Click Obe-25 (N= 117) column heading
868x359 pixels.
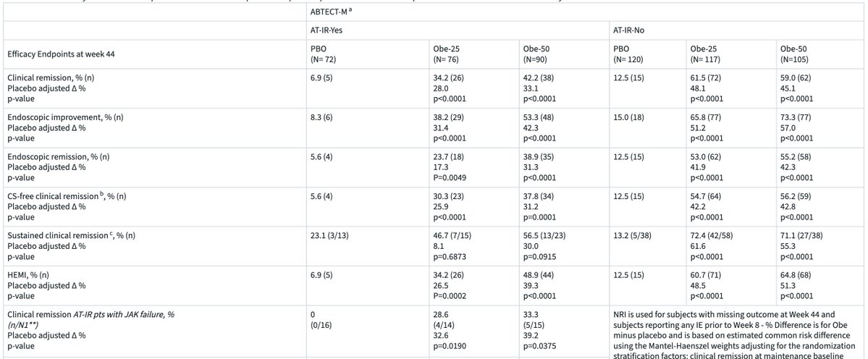[x=705, y=54]
